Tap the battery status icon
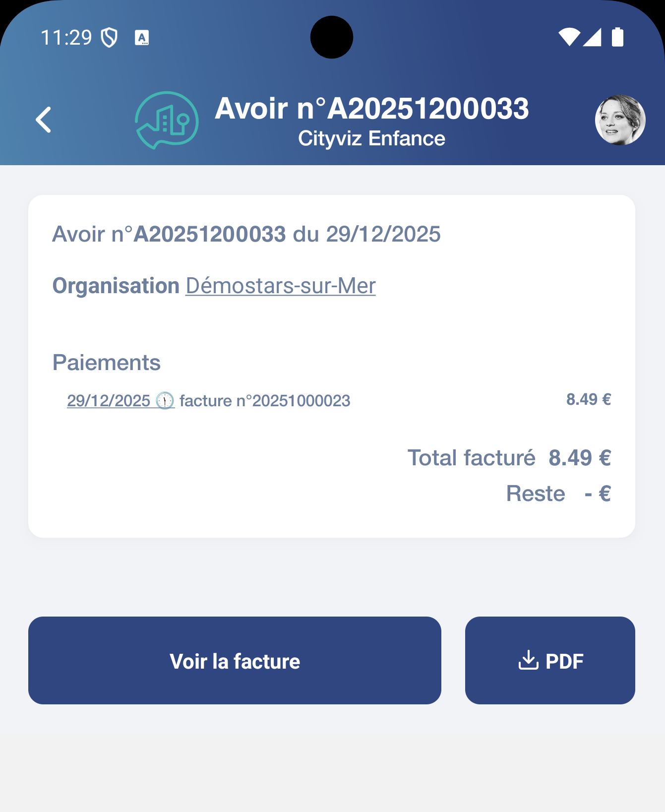Screen dimensions: 665x812 tap(617, 37)
